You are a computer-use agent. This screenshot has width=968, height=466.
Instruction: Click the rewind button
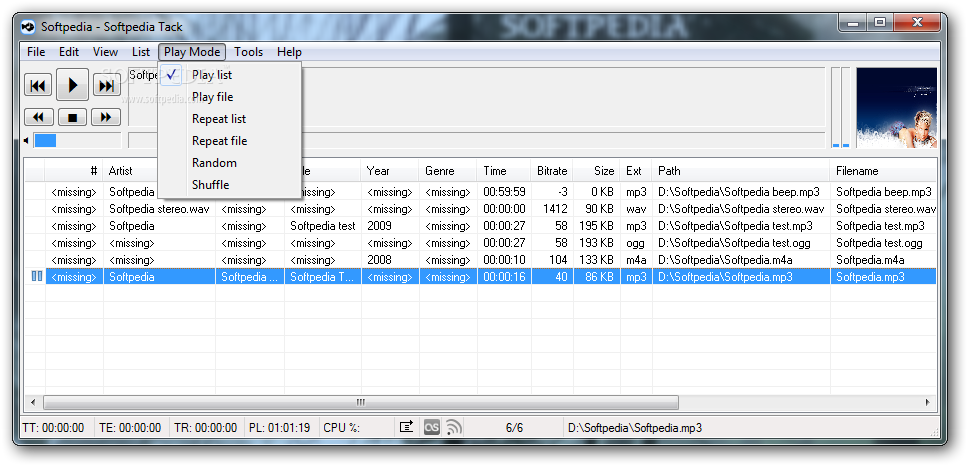[38, 117]
